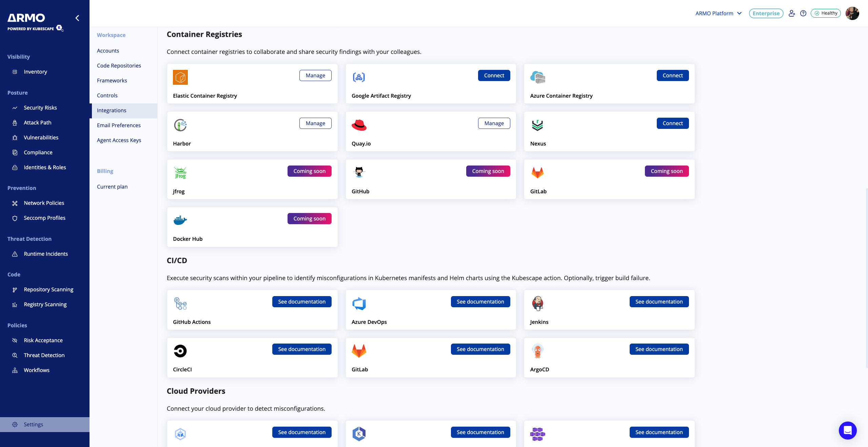Connect the Nexus registry
Screen dimensions: 868x447
tap(672, 123)
